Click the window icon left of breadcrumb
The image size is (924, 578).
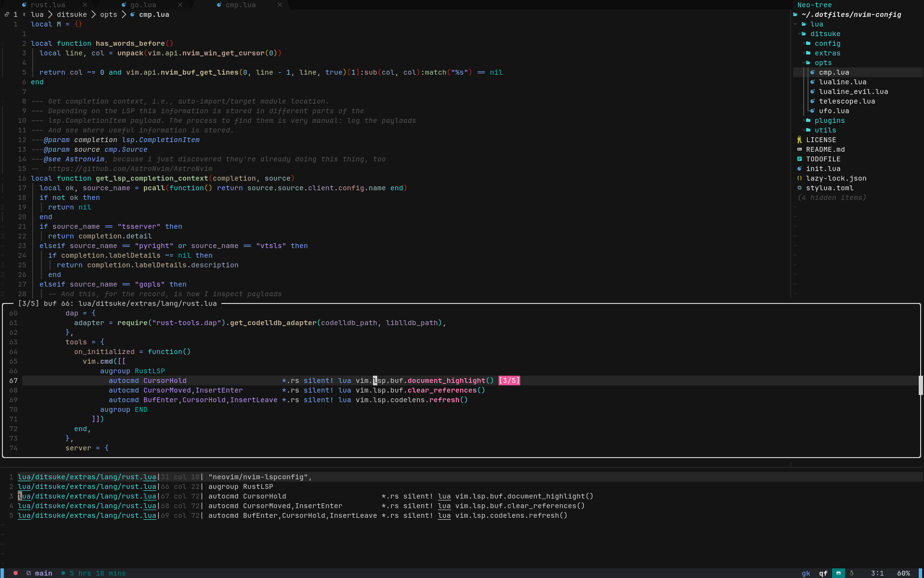[7, 14]
